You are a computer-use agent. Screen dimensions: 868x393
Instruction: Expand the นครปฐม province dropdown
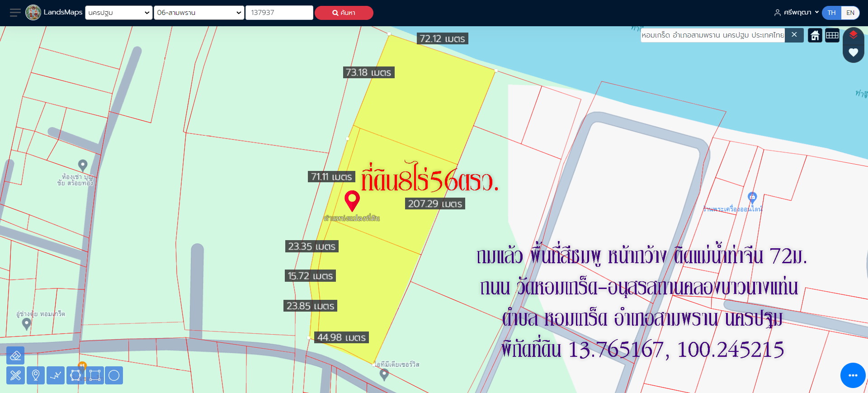(119, 13)
